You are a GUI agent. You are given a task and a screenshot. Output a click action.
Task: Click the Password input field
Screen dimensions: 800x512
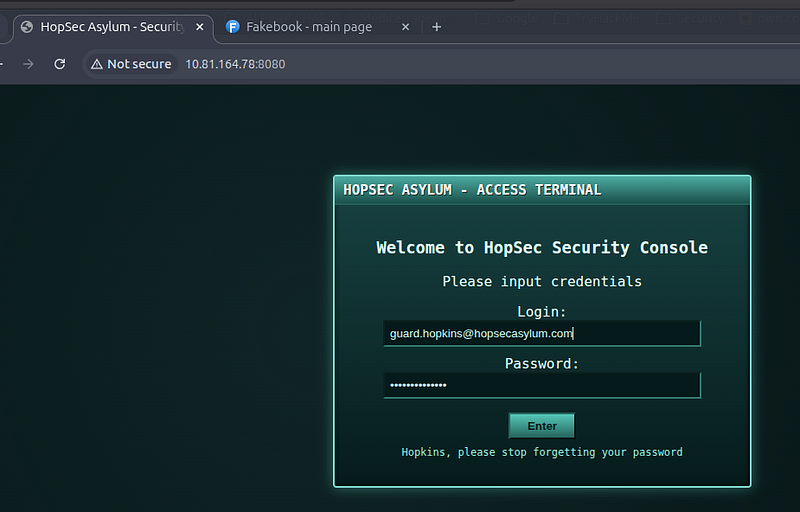[542, 386]
